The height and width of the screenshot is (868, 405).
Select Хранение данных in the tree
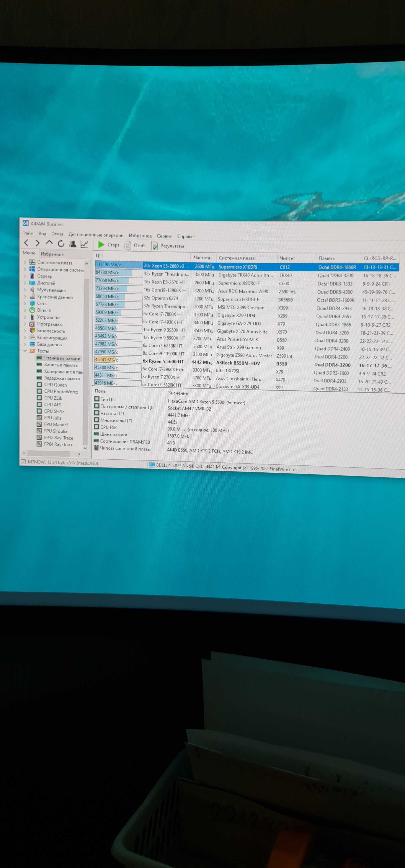pyautogui.click(x=55, y=297)
